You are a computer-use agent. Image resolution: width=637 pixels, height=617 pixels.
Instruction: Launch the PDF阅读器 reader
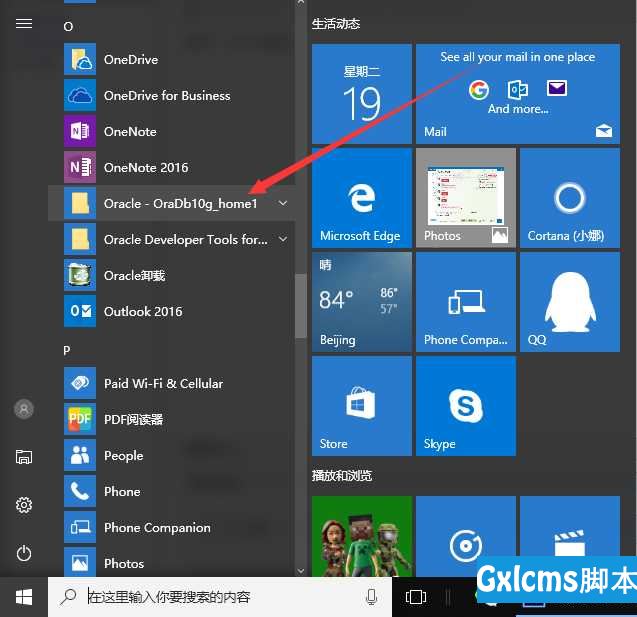point(171,419)
